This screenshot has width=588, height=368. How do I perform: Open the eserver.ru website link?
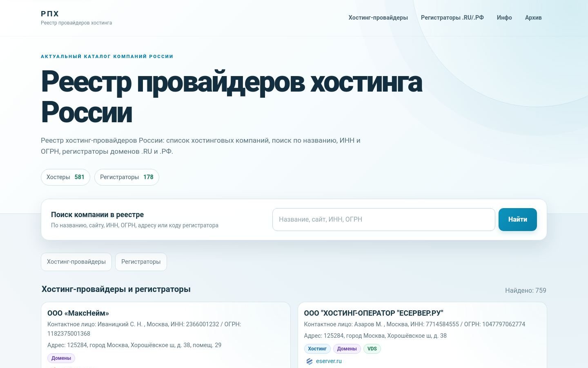tap(329, 361)
